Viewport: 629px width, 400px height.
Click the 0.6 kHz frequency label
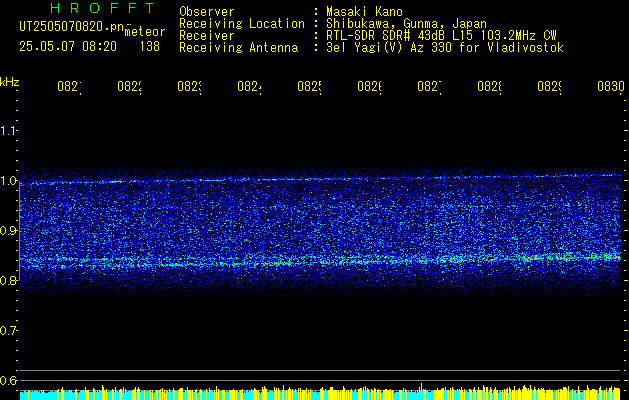(x=9, y=380)
